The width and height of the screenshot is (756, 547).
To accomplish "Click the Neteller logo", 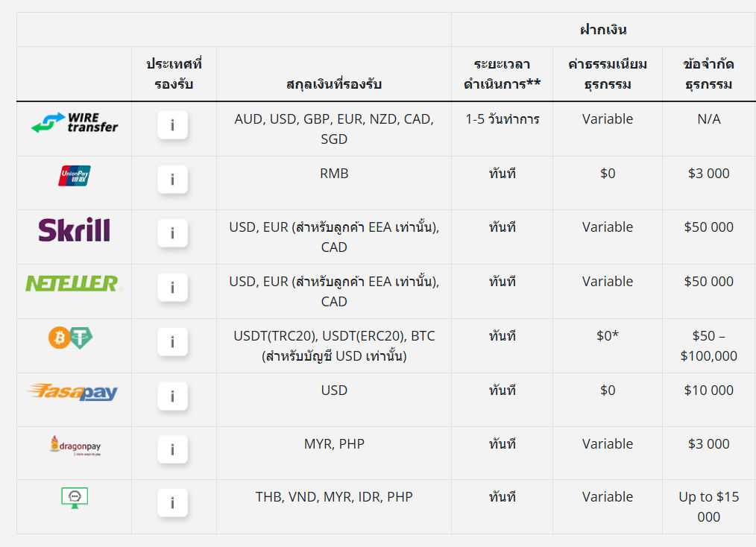I will coord(72,283).
